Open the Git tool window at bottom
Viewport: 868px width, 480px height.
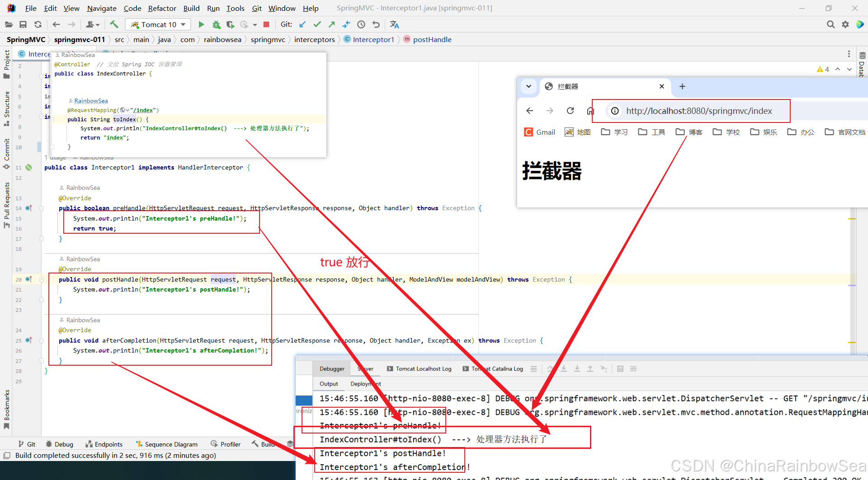[x=27, y=444]
